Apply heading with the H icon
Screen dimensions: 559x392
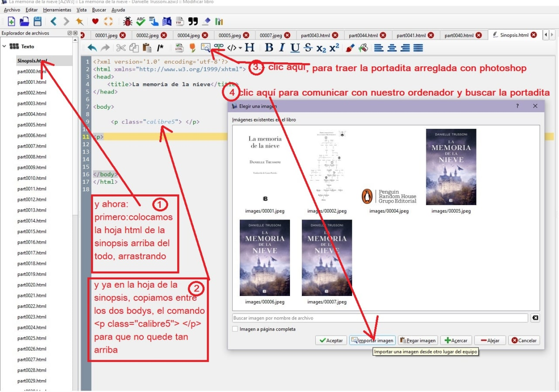click(249, 48)
